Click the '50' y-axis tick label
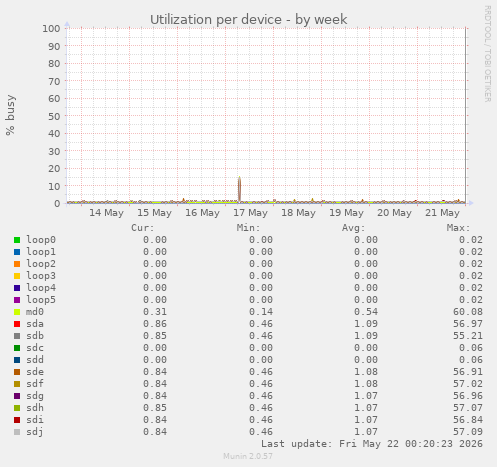This screenshot has width=497, height=467. (54, 116)
